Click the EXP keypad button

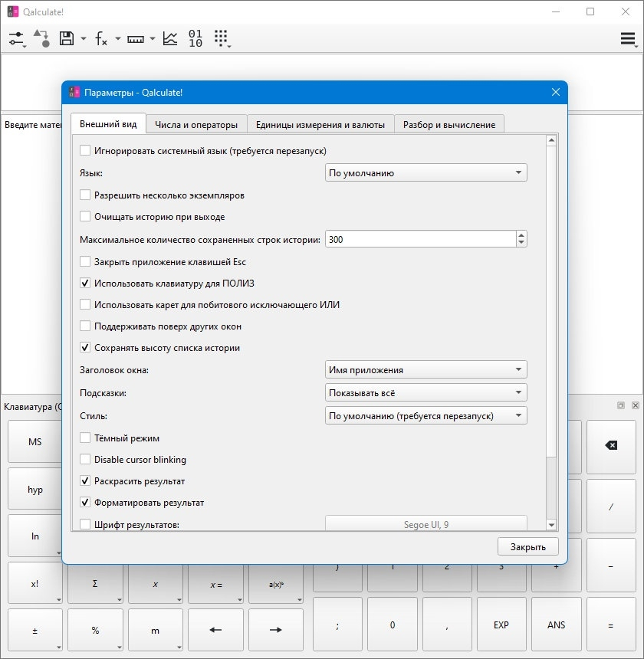(501, 625)
